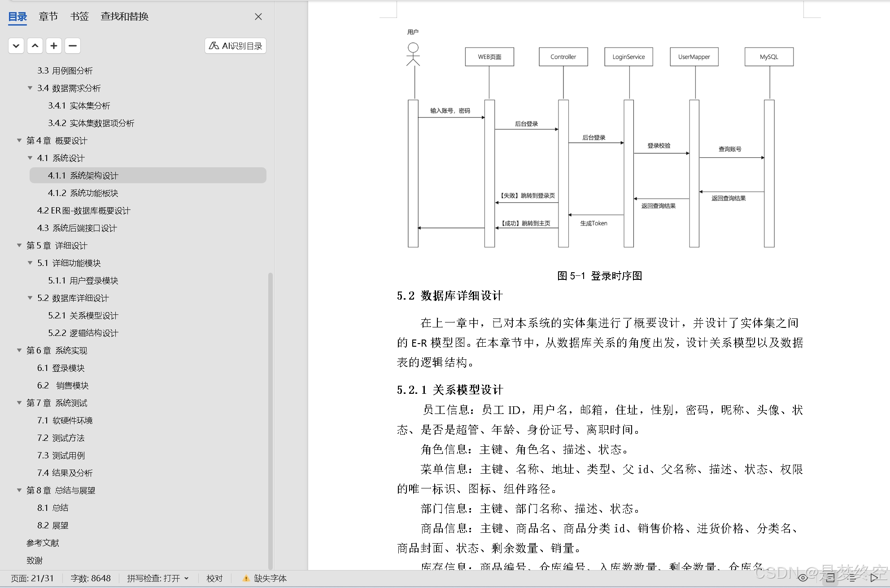Click the collapse-all down chevron button

tap(16, 46)
